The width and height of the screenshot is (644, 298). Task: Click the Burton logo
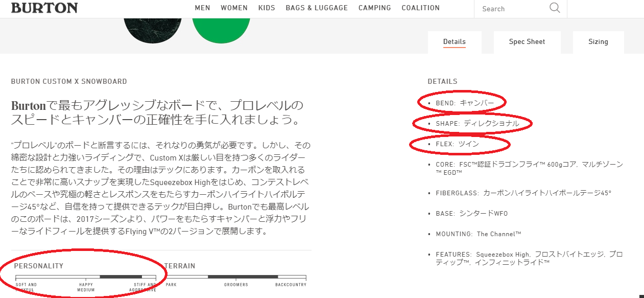(44, 8)
